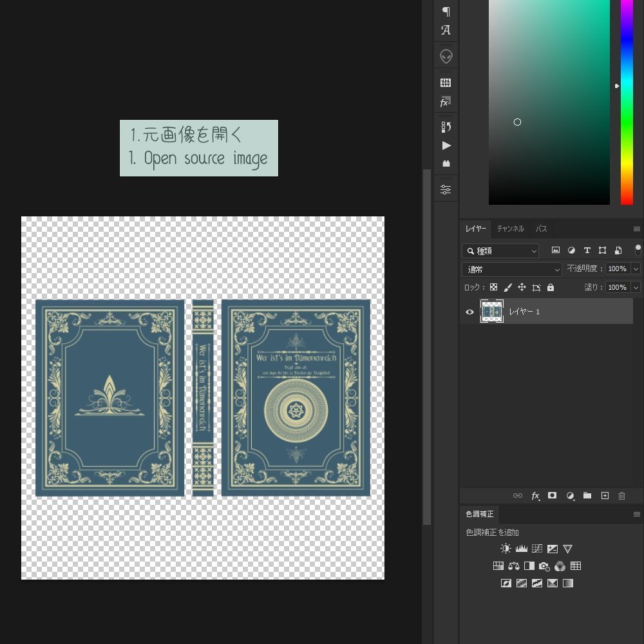Select the 色調補正 tab
644x644 pixels.
tap(480, 514)
